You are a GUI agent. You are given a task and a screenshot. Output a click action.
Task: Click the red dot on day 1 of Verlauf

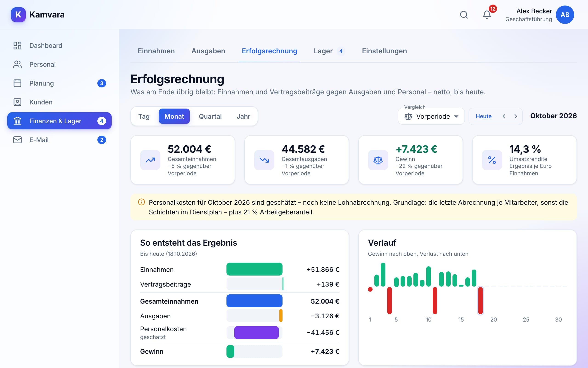coord(370,289)
